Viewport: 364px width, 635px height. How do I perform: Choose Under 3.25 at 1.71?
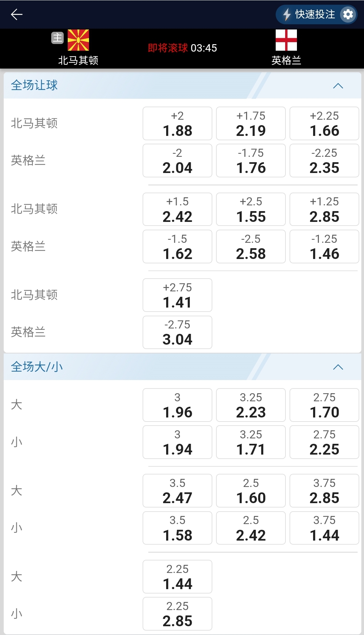[251, 442]
